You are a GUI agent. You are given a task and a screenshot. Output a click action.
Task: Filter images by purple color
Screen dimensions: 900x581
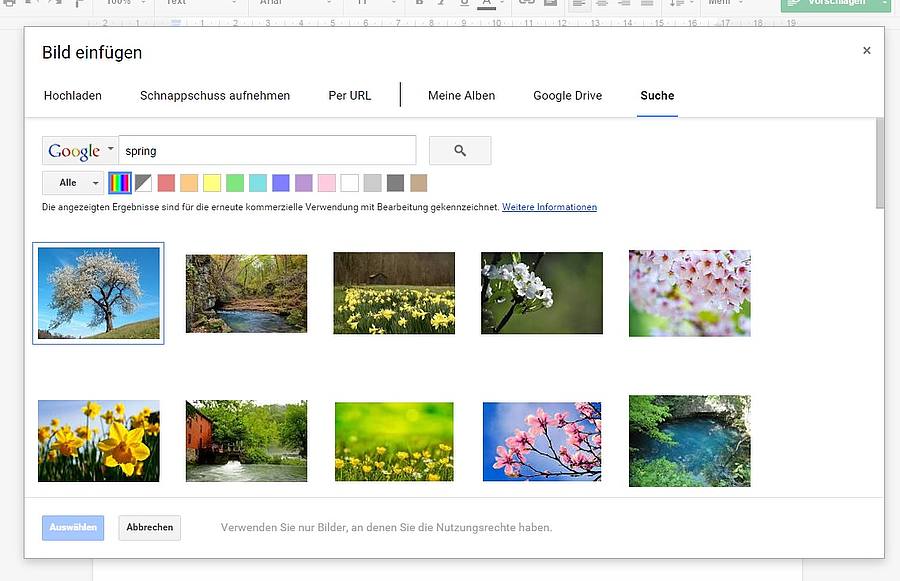304,183
